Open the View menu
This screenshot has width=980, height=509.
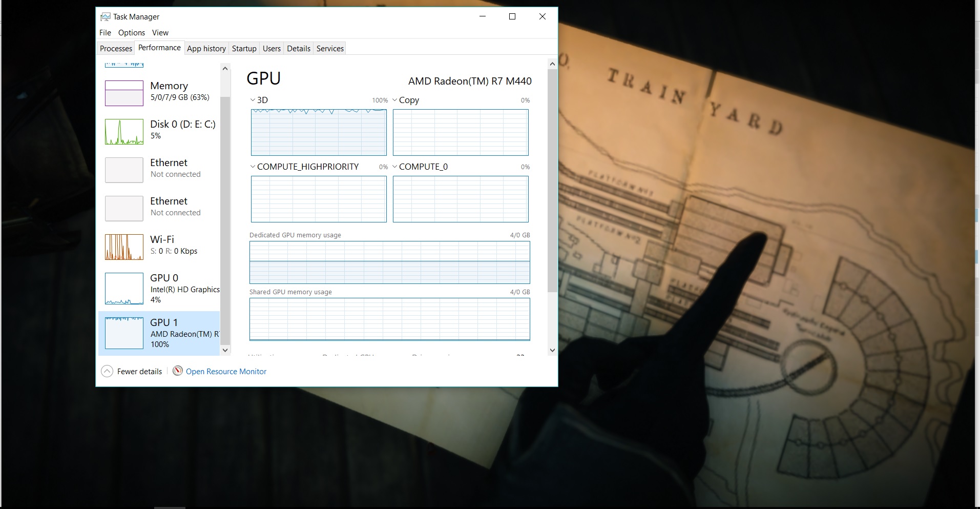pos(160,33)
